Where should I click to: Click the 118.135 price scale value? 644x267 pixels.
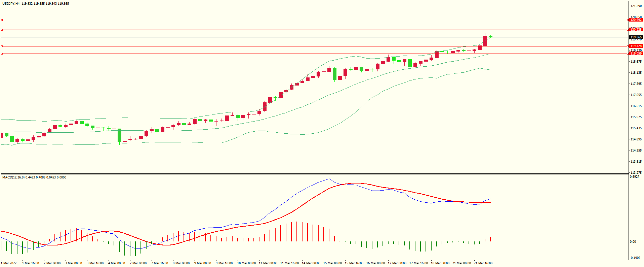click(636, 73)
